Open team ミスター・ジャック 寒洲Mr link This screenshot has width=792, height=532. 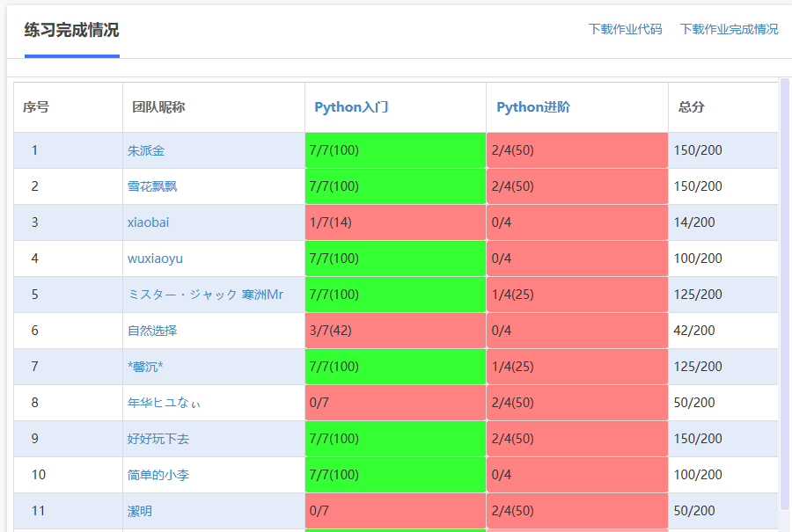tap(206, 295)
